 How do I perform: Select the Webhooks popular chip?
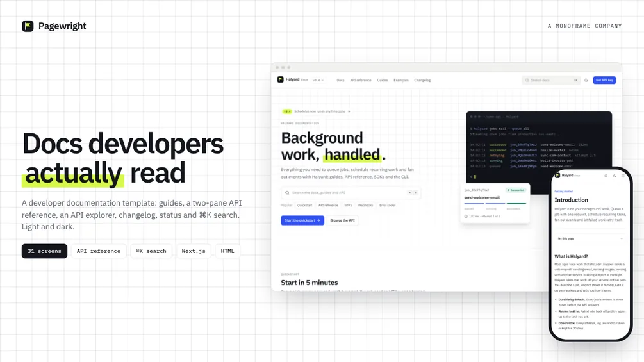pos(365,205)
